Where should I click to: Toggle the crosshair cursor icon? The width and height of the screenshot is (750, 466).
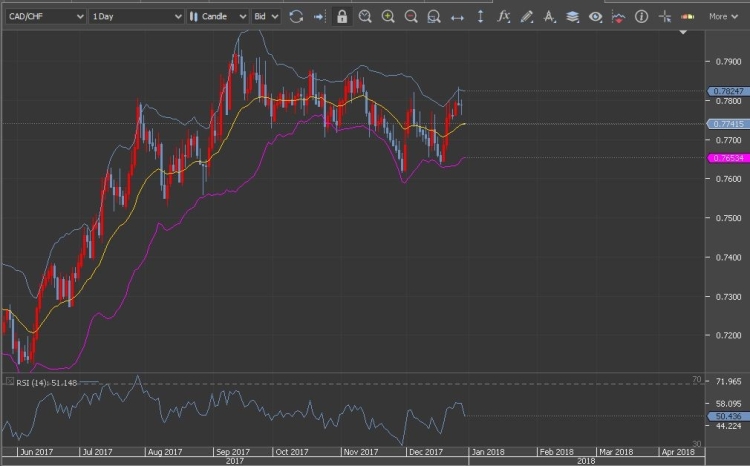pyautogui.click(x=664, y=16)
